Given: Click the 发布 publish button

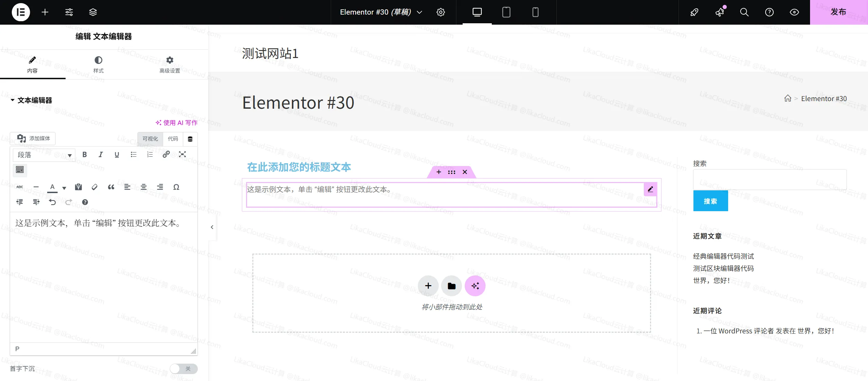Looking at the screenshot, I should coord(839,12).
